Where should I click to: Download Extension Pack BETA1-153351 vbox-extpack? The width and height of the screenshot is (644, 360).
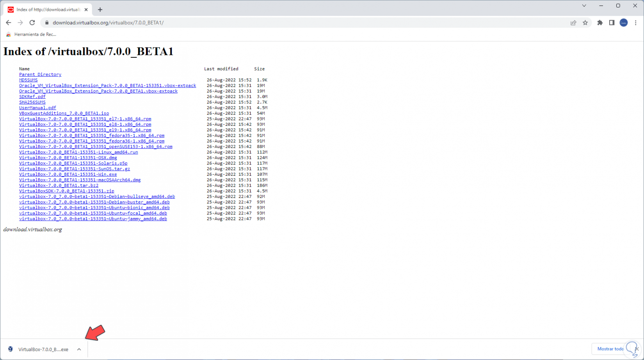pyautogui.click(x=107, y=86)
